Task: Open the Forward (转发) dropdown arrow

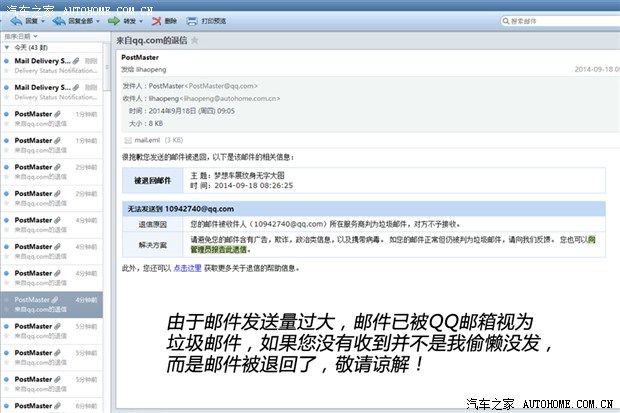Action: tap(141, 21)
